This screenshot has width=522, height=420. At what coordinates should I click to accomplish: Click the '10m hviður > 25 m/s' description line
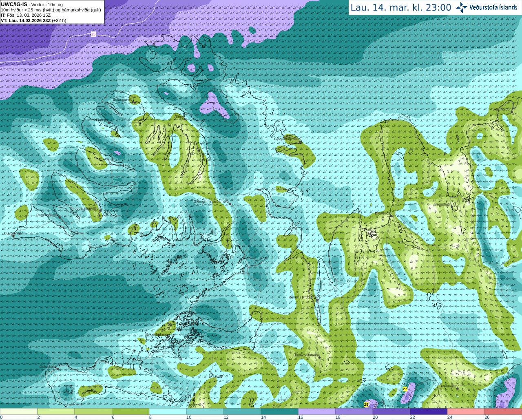[x=51, y=10]
